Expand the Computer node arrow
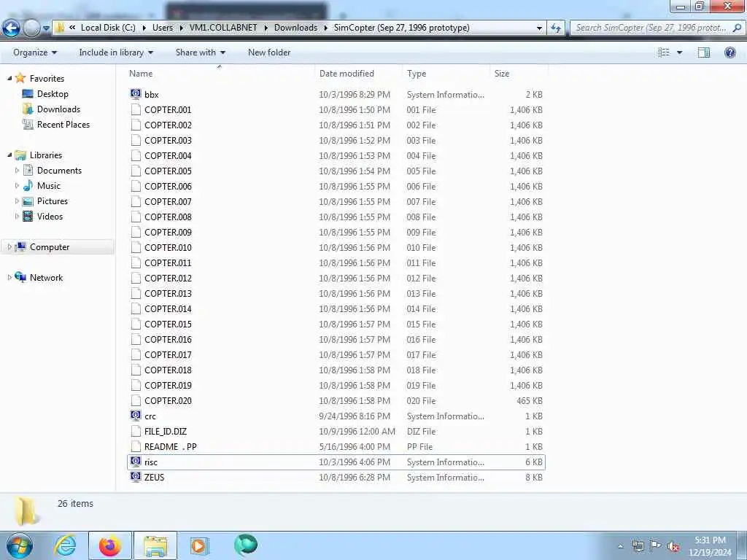Image resolution: width=747 pixels, height=560 pixels. [9, 246]
